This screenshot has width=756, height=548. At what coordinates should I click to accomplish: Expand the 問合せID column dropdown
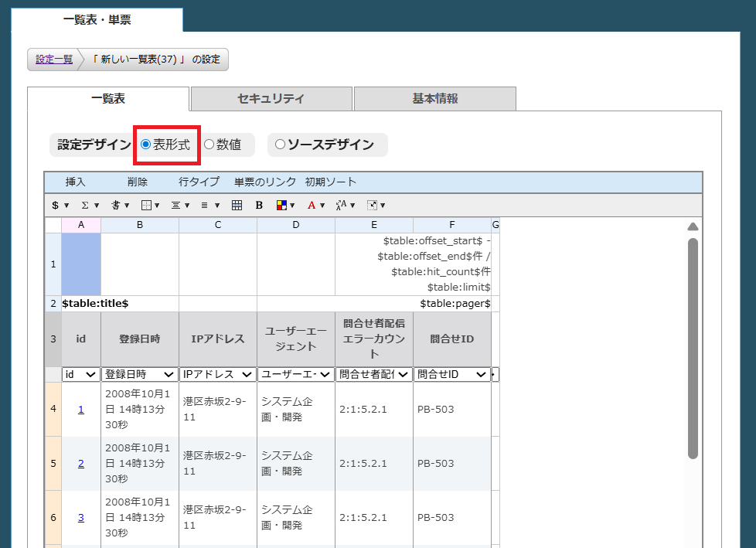[451, 375]
